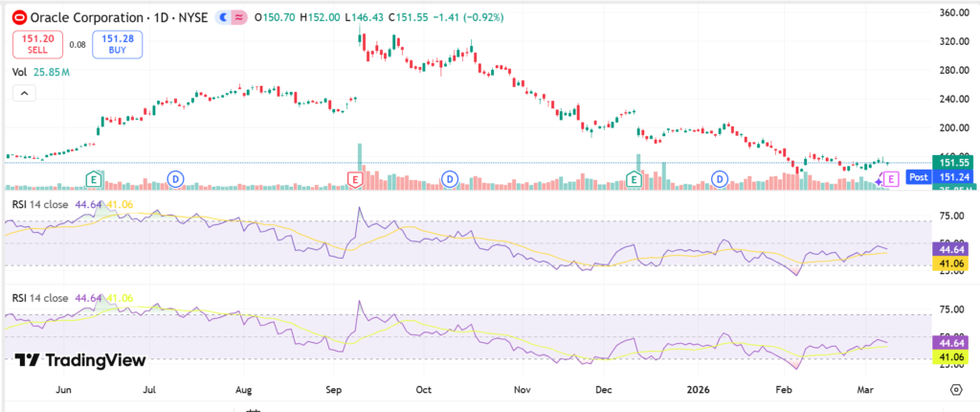Viewport: 980px width, 412px height.
Task: Open the dividend marker in October
Action: 450,178
